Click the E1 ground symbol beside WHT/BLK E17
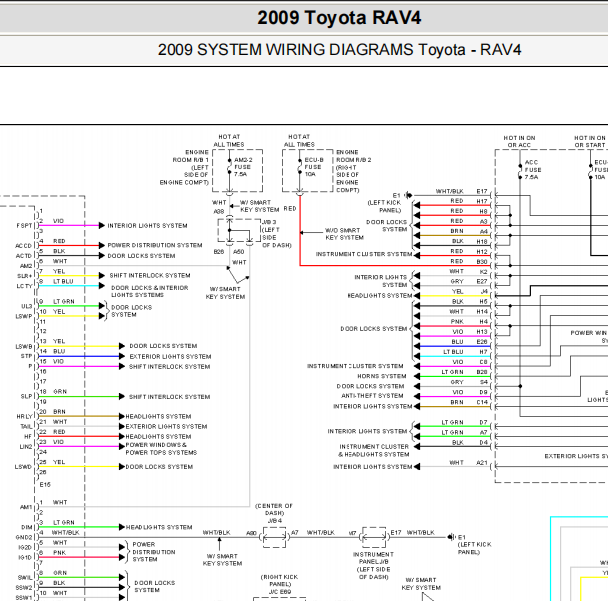The width and height of the screenshot is (608, 601). [x=408, y=195]
